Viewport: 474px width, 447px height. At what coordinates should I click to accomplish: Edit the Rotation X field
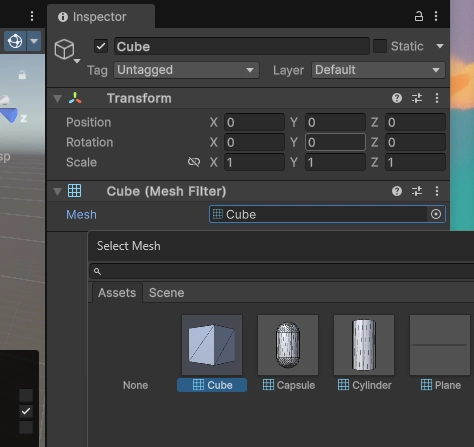click(254, 142)
